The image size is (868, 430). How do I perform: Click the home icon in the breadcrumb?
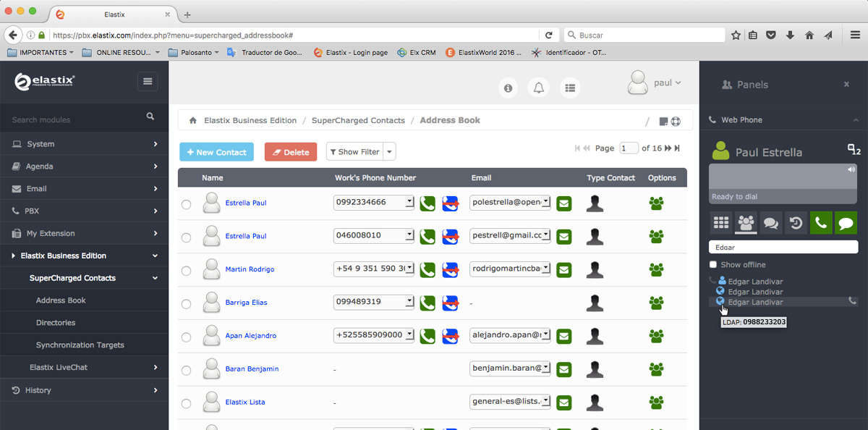tap(193, 120)
